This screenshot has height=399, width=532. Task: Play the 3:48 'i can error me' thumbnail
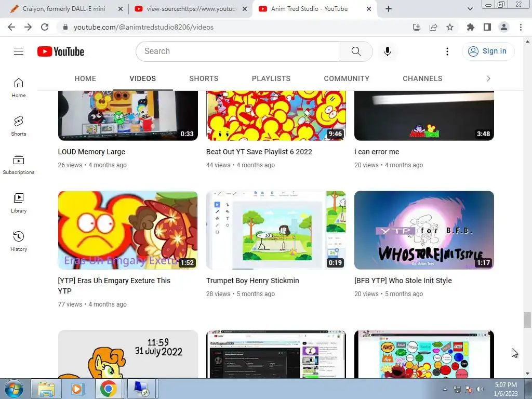(424, 116)
